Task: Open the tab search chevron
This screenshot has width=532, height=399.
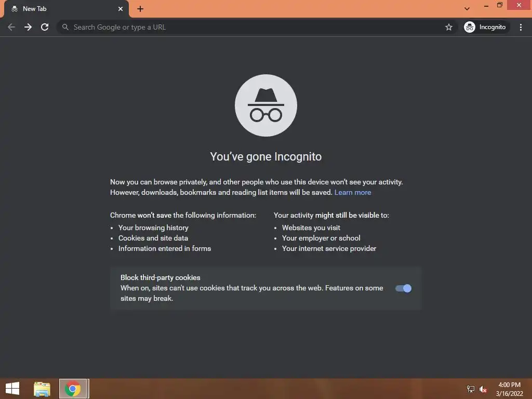Action: click(x=467, y=9)
